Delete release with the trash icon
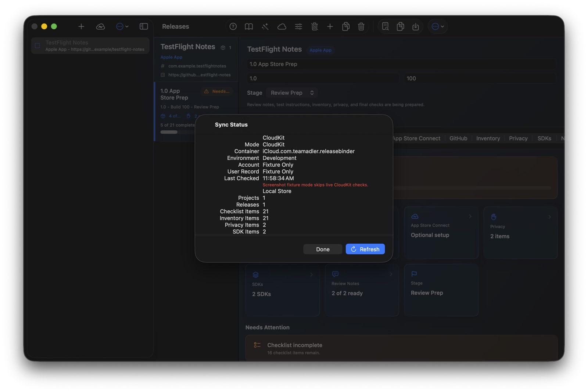Screen dimensions: 588x392 tap(361, 26)
